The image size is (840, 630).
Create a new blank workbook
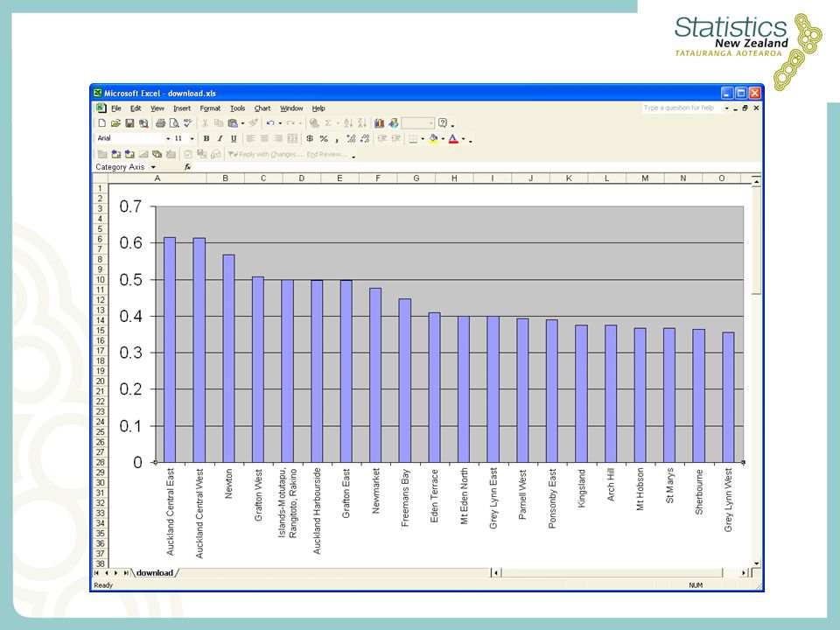pyautogui.click(x=101, y=123)
